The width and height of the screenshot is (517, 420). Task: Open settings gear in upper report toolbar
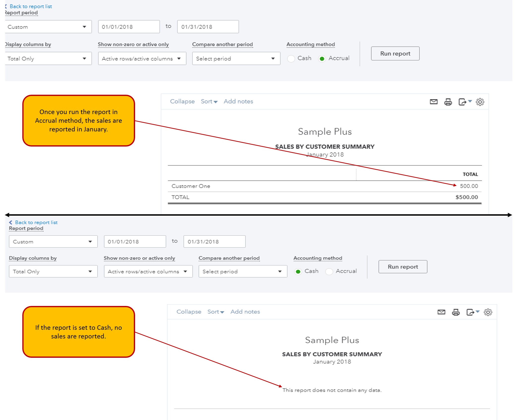click(x=480, y=102)
